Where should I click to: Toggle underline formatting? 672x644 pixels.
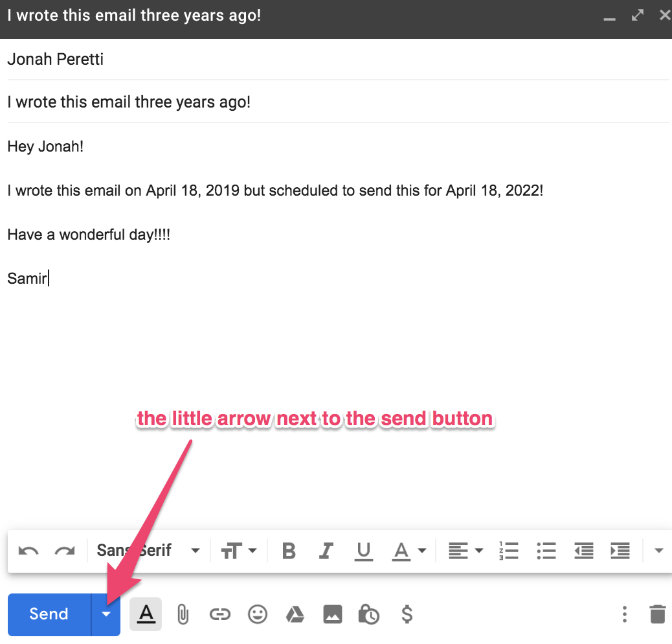pyautogui.click(x=363, y=551)
